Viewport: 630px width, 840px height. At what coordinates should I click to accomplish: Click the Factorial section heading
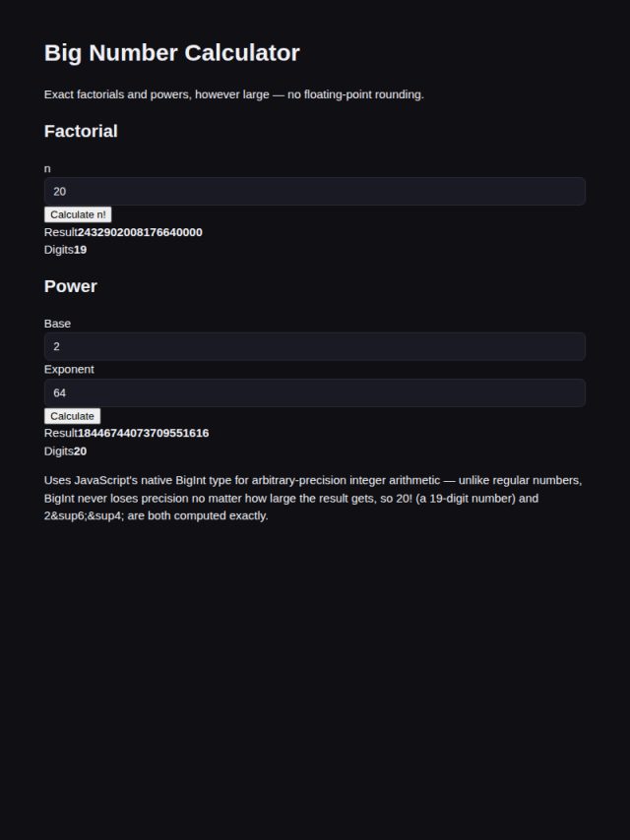coord(81,131)
